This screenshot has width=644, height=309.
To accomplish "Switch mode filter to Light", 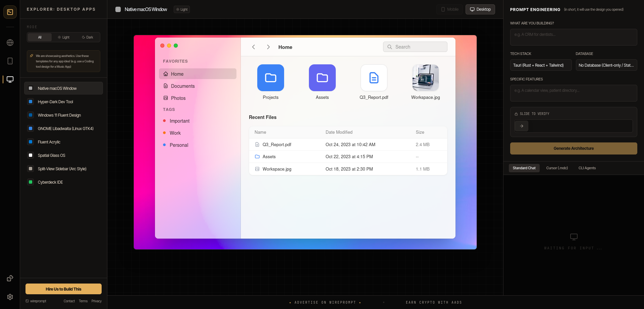I will (63, 37).
